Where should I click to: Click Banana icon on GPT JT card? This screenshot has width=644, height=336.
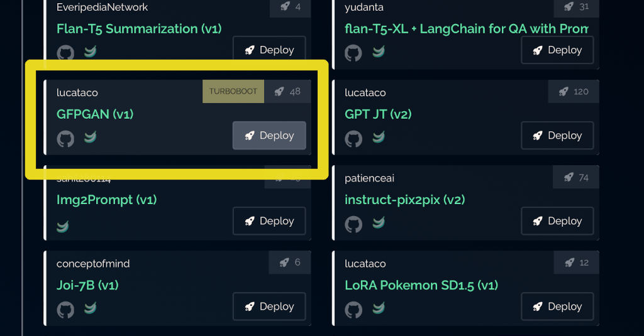[x=378, y=138]
